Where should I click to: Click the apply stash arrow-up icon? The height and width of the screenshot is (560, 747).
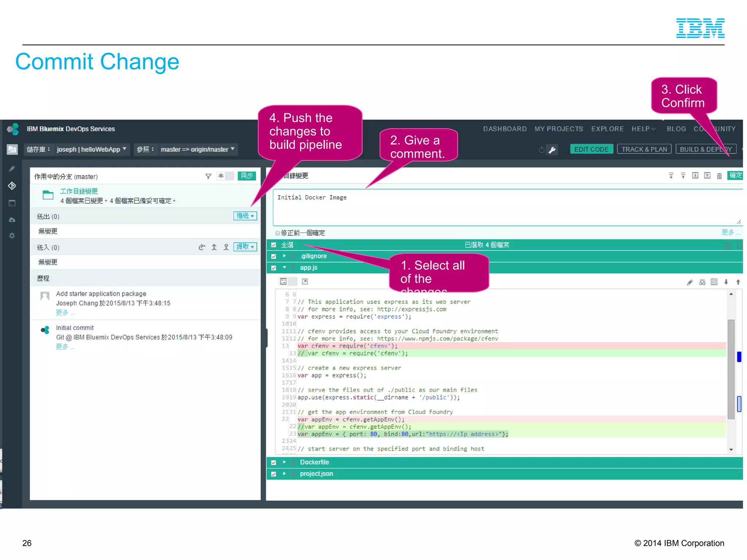coord(683,176)
